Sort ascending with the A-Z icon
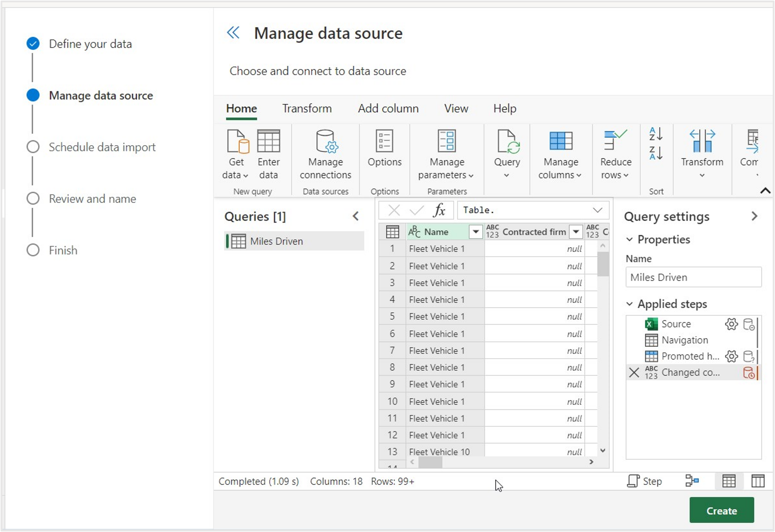 pyautogui.click(x=656, y=134)
